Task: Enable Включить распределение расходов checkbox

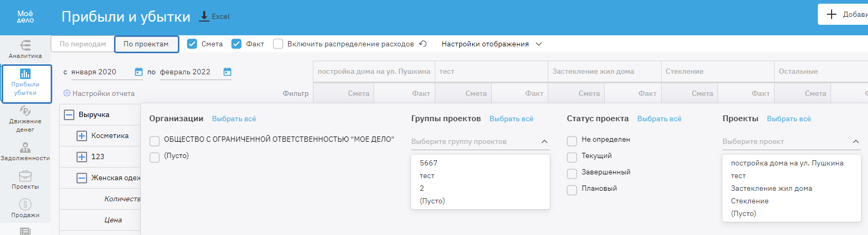Action: 278,44
